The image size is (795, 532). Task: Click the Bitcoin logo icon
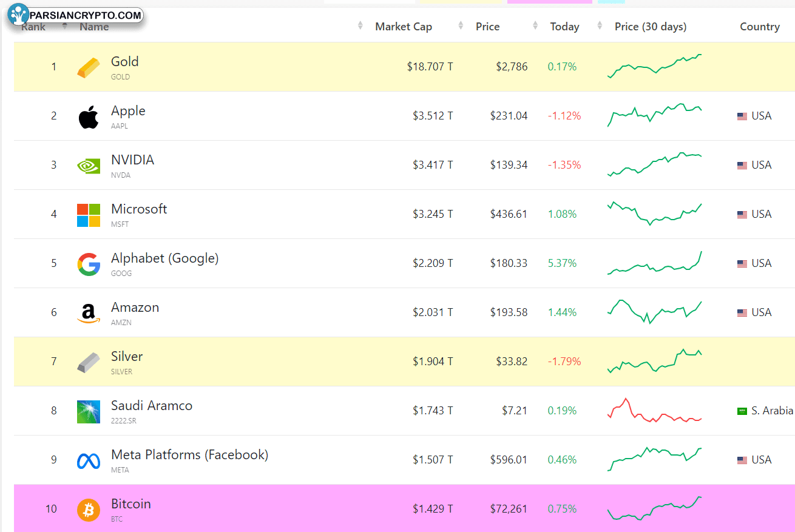[89, 510]
